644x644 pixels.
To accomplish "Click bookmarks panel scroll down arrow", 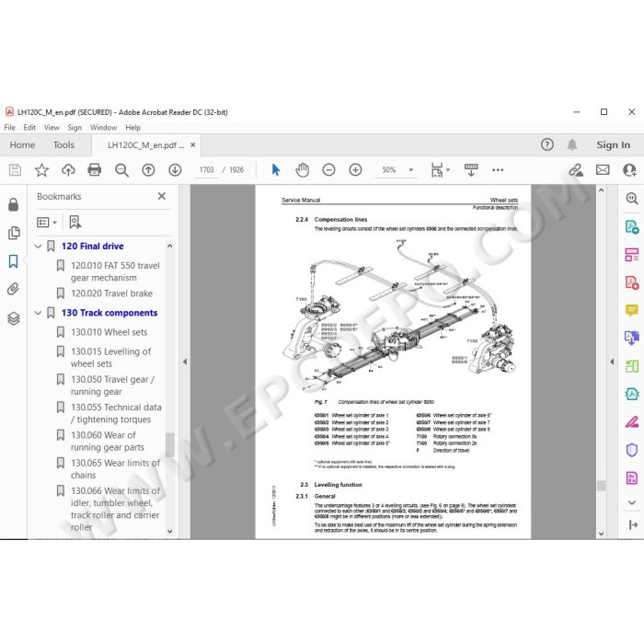I will click(x=170, y=532).
